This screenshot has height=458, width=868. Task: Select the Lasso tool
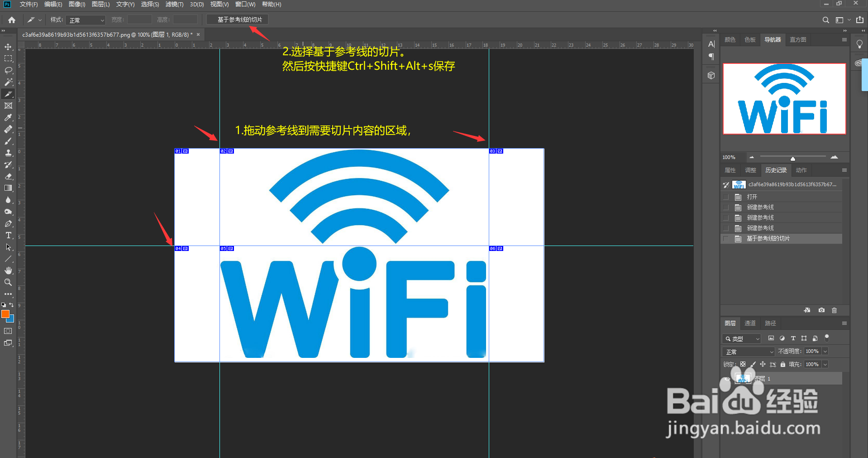[x=8, y=70]
